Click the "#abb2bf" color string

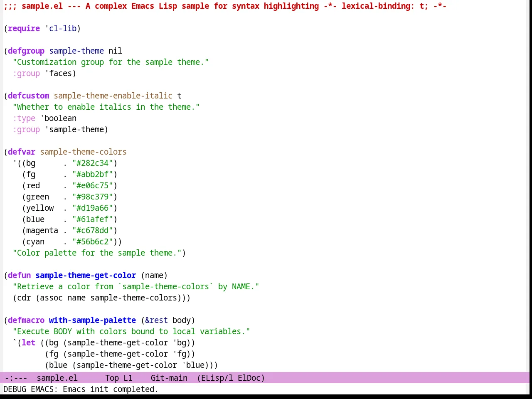click(92, 174)
